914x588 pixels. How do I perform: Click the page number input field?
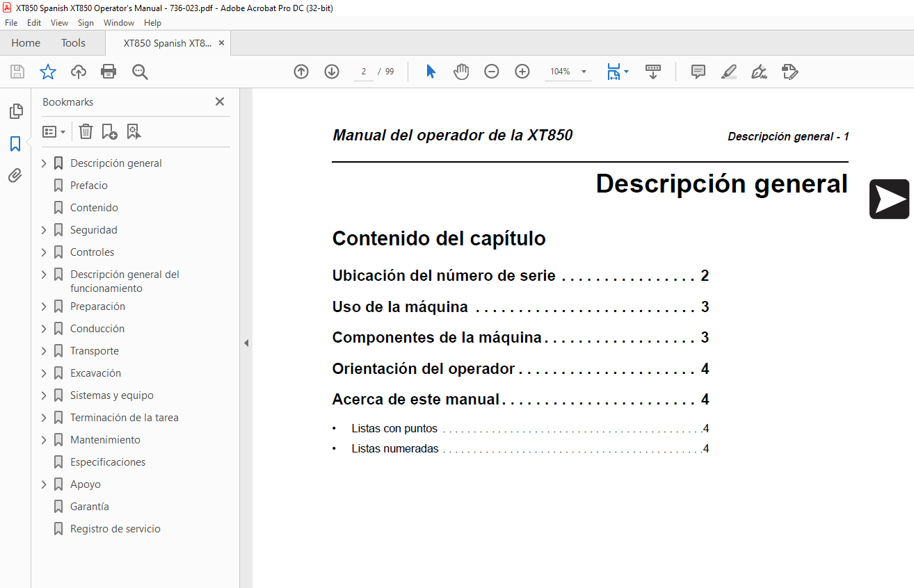point(363,72)
